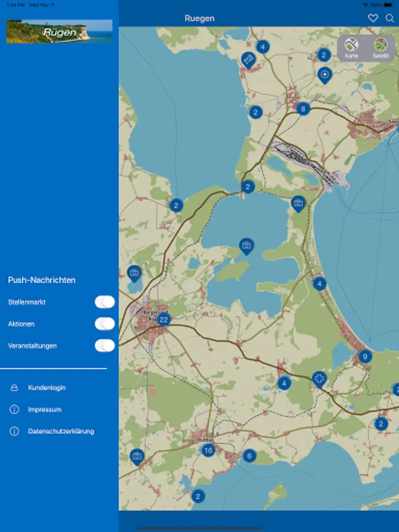Open cluster marker 4 on east shore strip
Viewport: 399px width, 532px height.
[319, 284]
